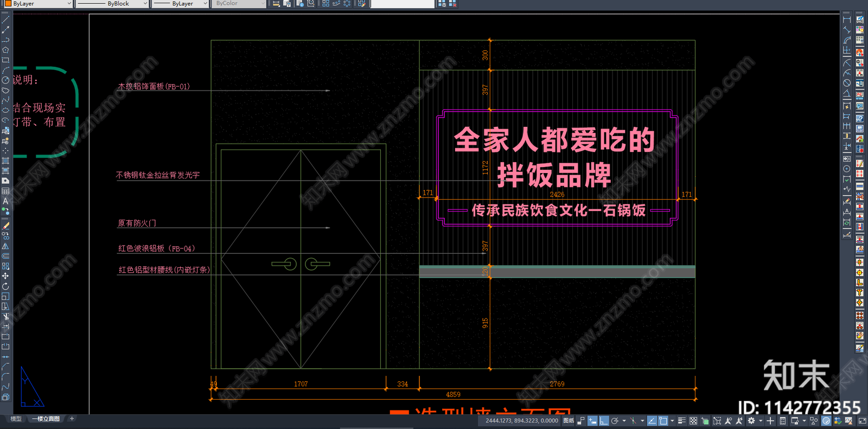
Task: Select the 不锈钢钛金拉丝背发光字 annotation text
Action: 158,175
